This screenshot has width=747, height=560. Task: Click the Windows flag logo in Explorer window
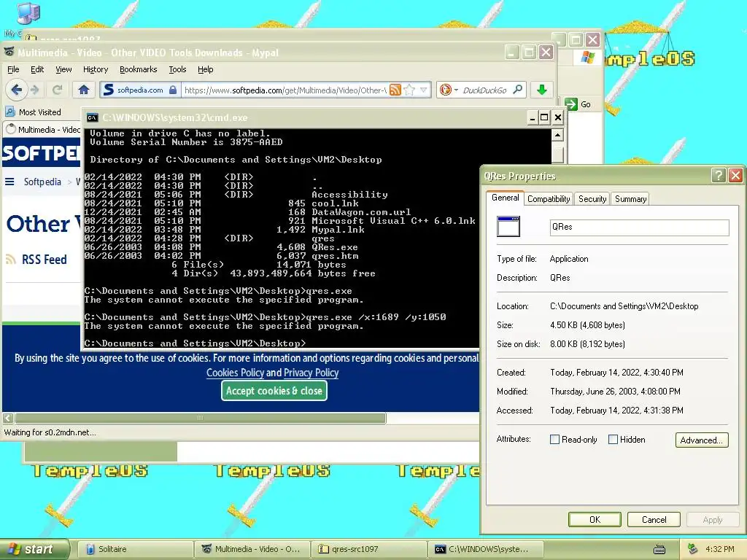tap(587, 58)
